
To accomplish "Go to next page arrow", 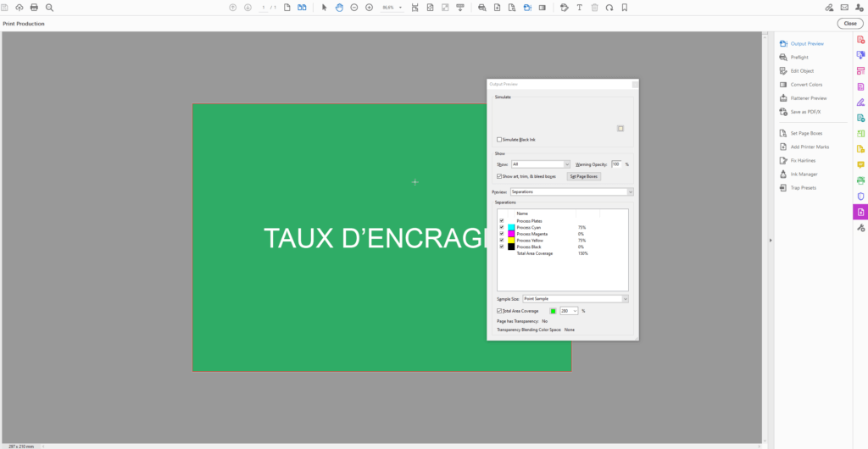I will click(x=248, y=8).
